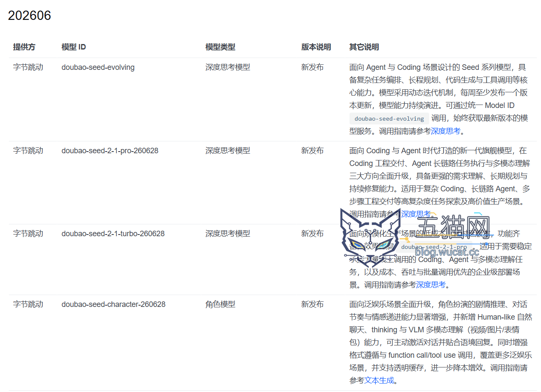This screenshot has width=541, height=392.
Task: Click the 模型 ID column header
Action: point(74,47)
